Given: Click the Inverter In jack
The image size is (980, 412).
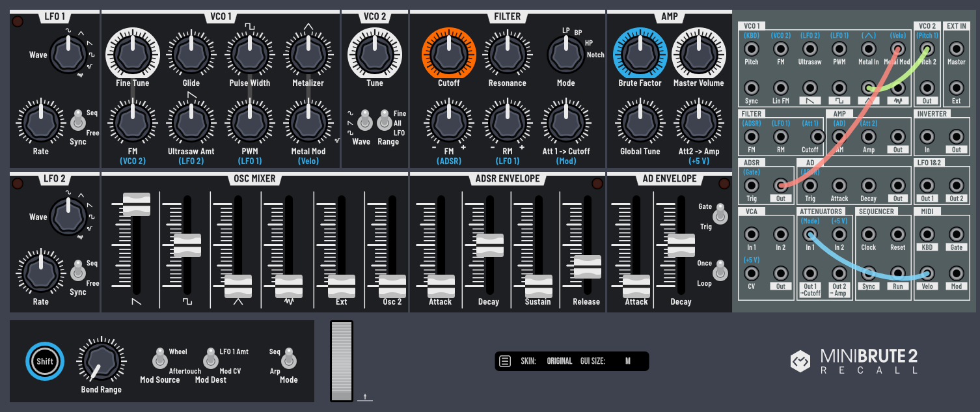Looking at the screenshot, I should click(x=927, y=137).
